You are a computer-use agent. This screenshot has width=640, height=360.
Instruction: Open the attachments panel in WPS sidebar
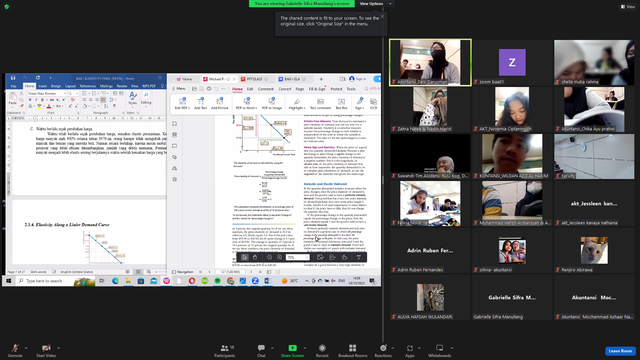pos(175,157)
